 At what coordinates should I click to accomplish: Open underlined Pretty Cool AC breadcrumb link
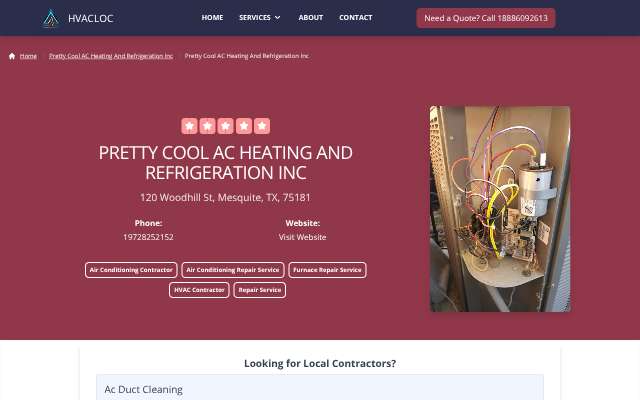click(x=111, y=56)
